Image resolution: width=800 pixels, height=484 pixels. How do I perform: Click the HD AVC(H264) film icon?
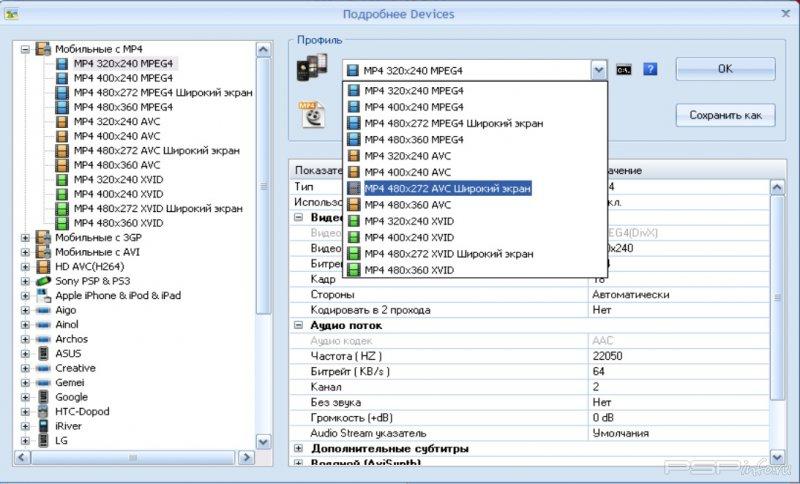point(43,267)
